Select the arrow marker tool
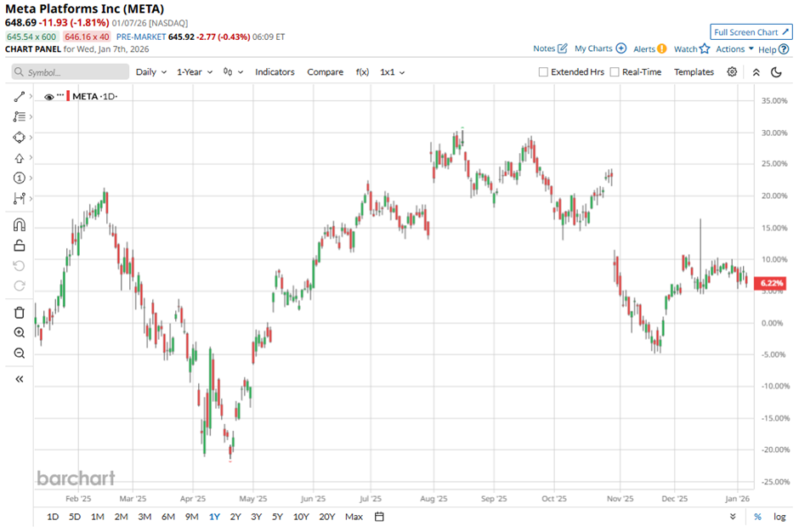Image resolution: width=799 pixels, height=532 pixels. tap(19, 158)
